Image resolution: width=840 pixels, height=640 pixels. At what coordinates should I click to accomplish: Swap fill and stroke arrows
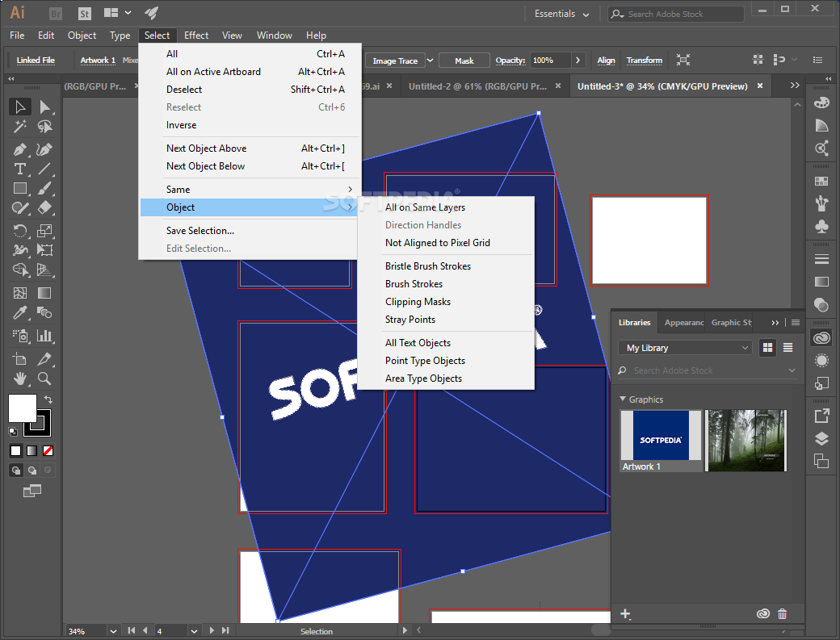click(x=48, y=399)
